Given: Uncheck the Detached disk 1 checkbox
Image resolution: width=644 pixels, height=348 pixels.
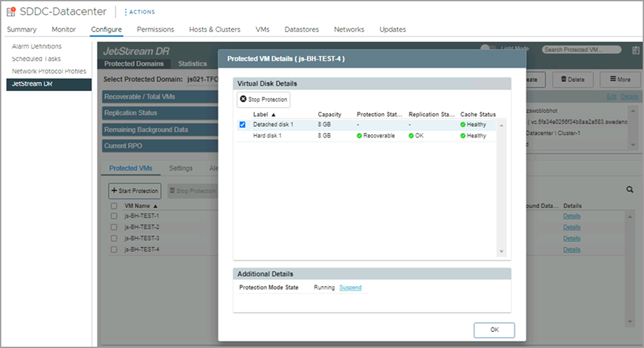Looking at the screenshot, I should [x=243, y=125].
